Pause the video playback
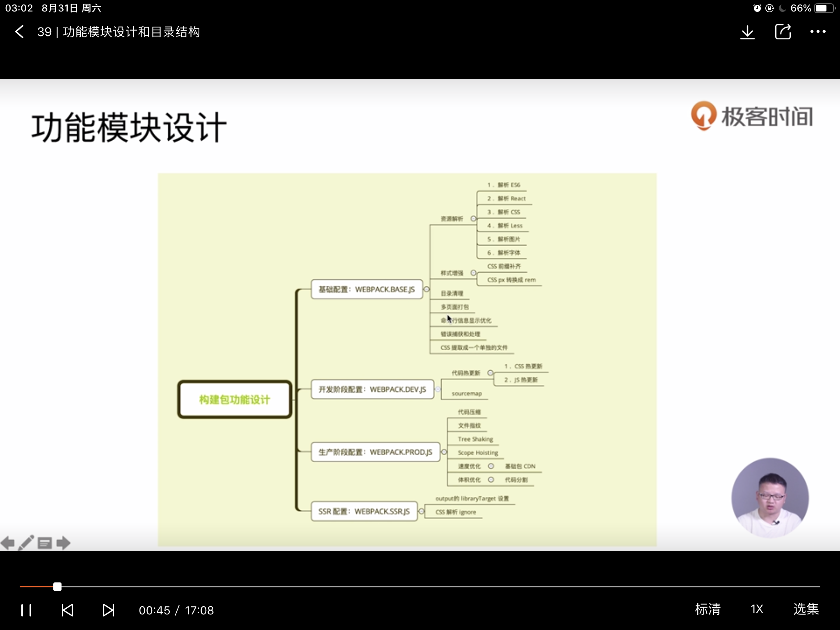The image size is (840, 630). tap(26, 610)
